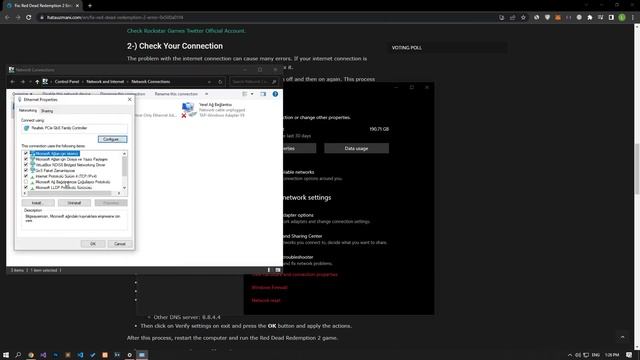Viewport: 640px width, 360px height.
Task: Uncheck Dosya ve Yazıcı Paylaşımı checkbox
Action: pos(26,159)
